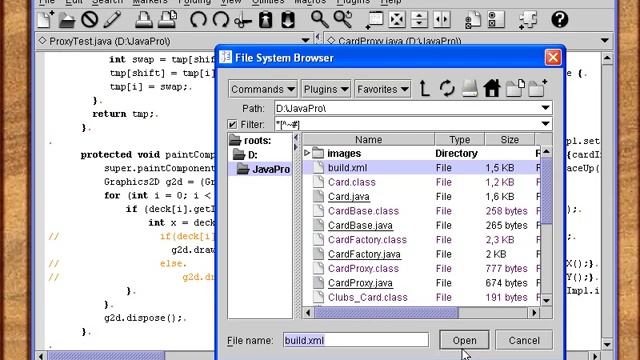The image size is (640, 360).
Task: Click the file list scroll right arrow
Action: [533, 313]
